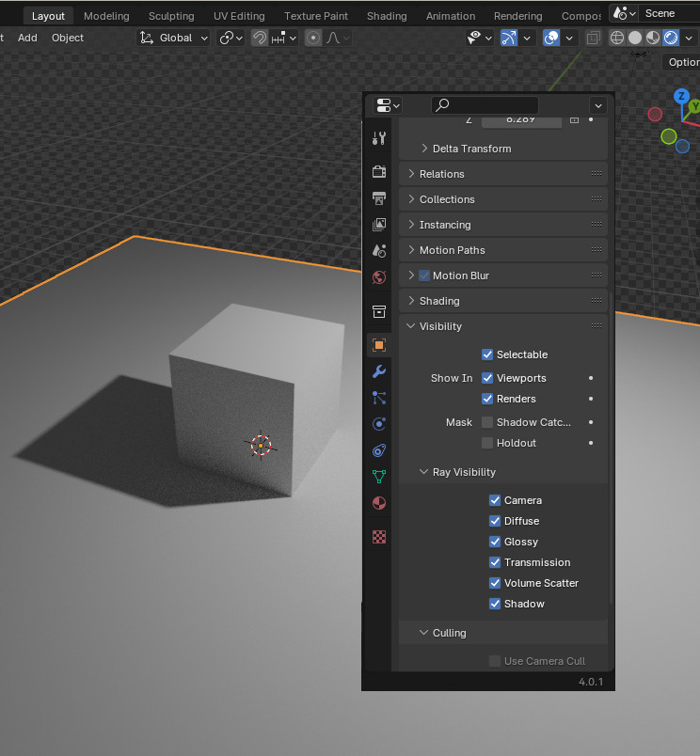Switch to the Sculpting workspace tab
Image resolution: width=700 pixels, height=756 pixels.
pos(171,16)
